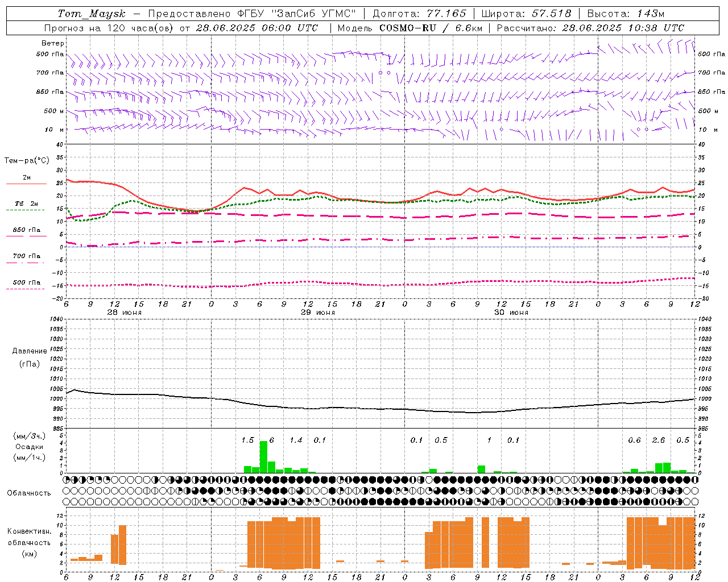The width and height of the screenshot is (728, 582).
Task: Click the 3-hour precipitation value 1.5
Action: 247,440
